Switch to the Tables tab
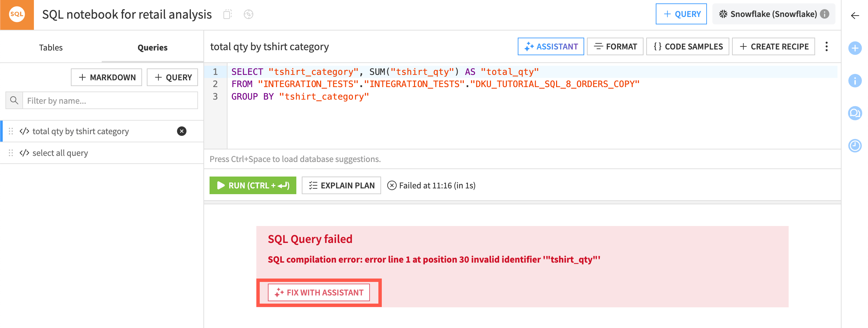Image resolution: width=868 pixels, height=328 pixels. point(51,47)
